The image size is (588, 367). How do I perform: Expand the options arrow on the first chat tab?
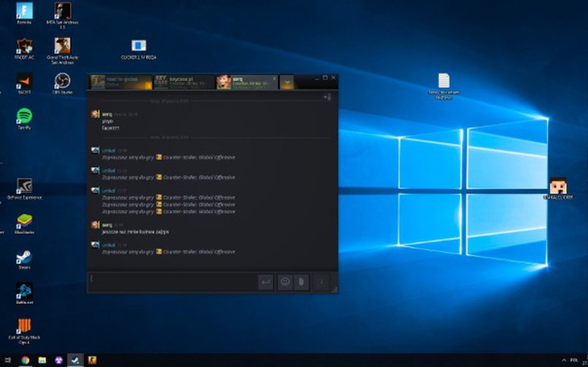147,84
